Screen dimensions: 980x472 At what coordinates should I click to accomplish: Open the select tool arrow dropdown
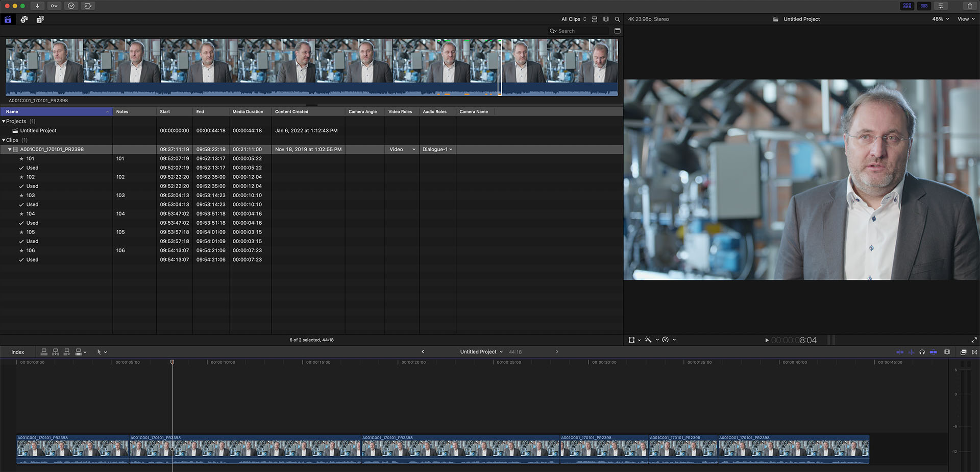point(102,352)
